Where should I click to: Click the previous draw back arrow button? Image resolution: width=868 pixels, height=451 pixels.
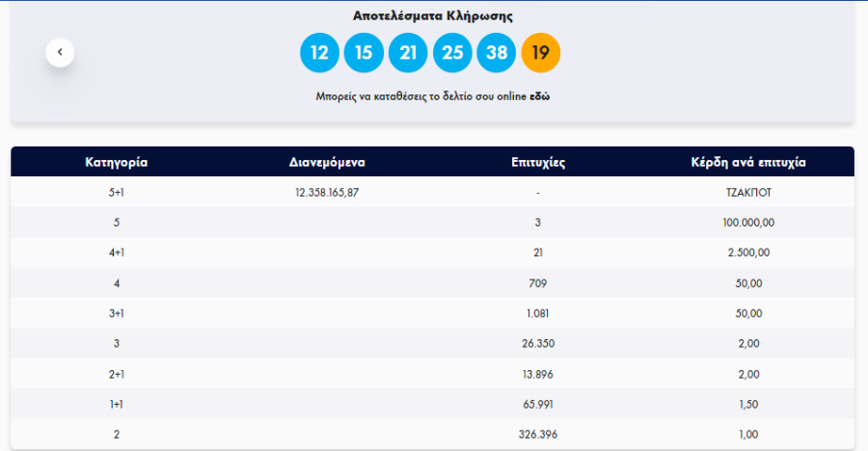pos(60,52)
